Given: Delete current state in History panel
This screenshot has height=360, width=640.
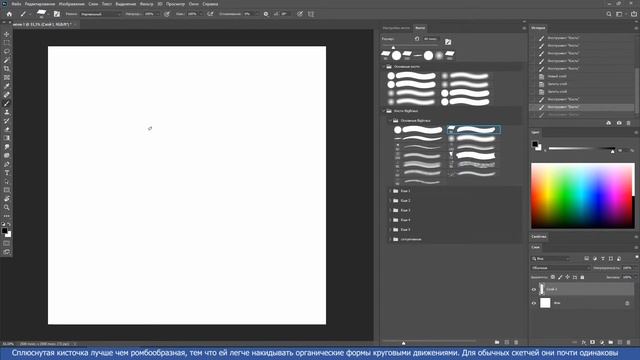Looking at the screenshot, I should (629, 123).
